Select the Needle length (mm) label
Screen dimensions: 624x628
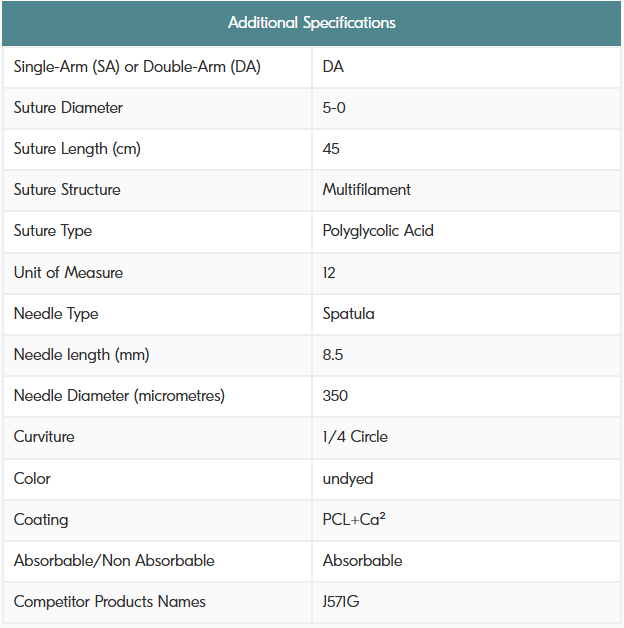coord(82,355)
